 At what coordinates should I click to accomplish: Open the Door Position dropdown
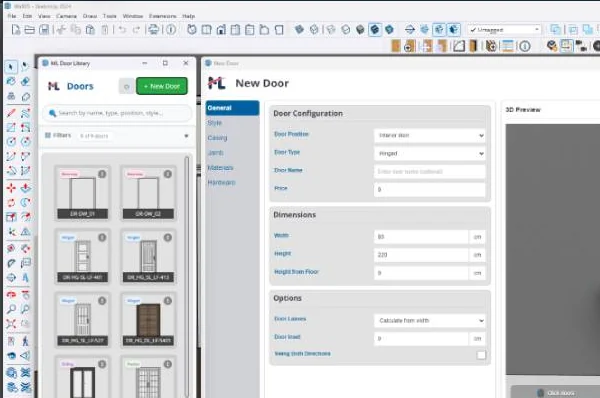[x=430, y=135]
